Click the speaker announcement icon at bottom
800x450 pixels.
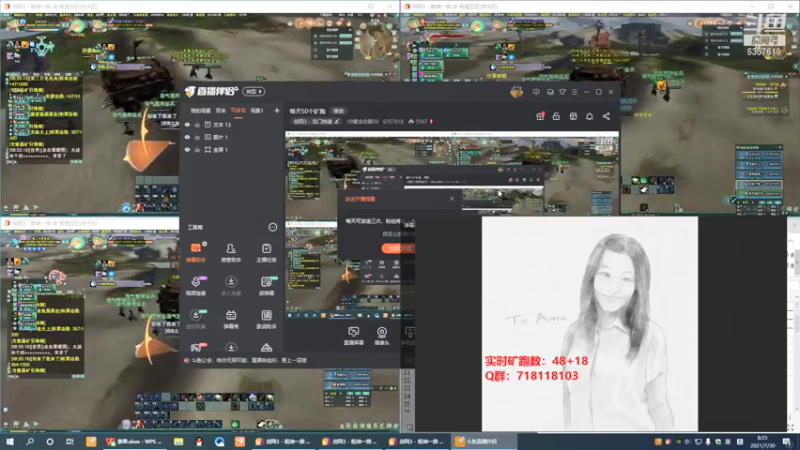187,360
